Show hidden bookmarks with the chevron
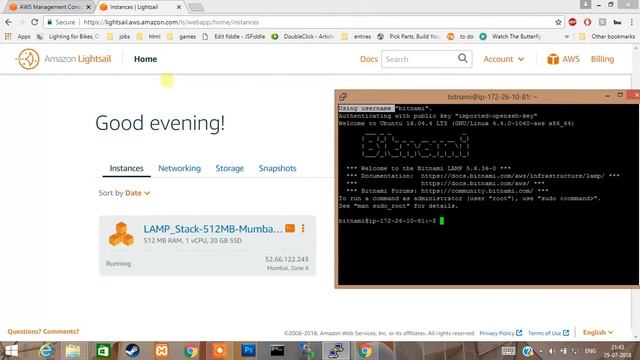Image resolution: width=640 pixels, height=360 pixels. (x=567, y=36)
